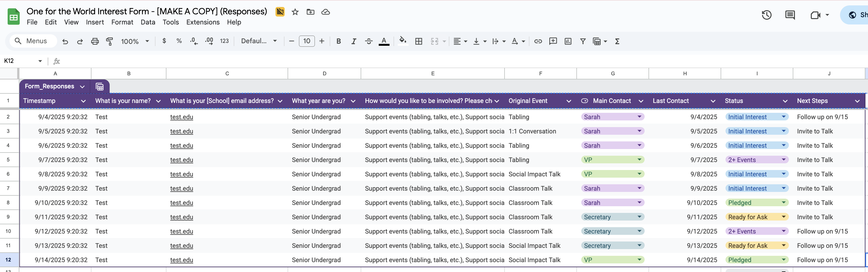Screen dimensions: 868x272
Task: Open version history clock icon
Action: pyautogui.click(x=766, y=15)
